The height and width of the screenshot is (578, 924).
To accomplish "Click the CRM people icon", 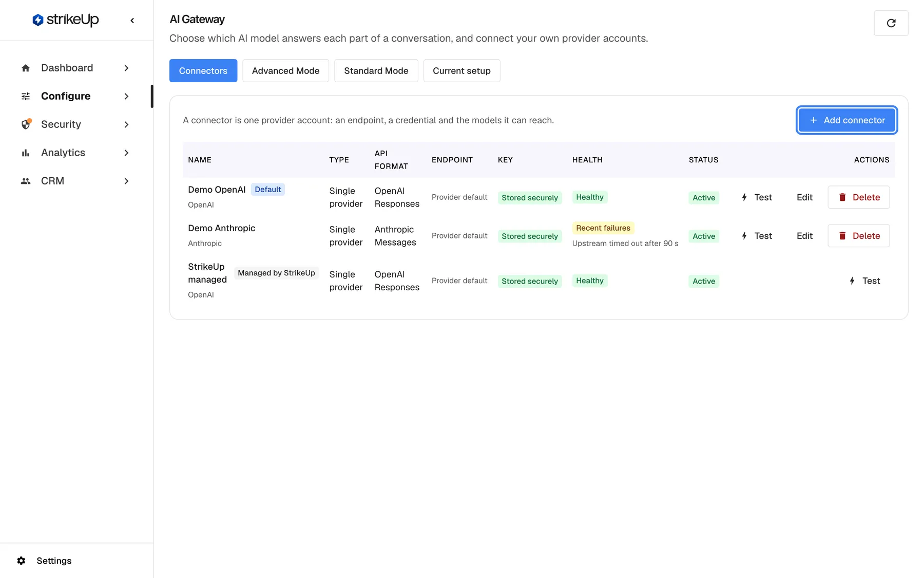I will click(26, 181).
